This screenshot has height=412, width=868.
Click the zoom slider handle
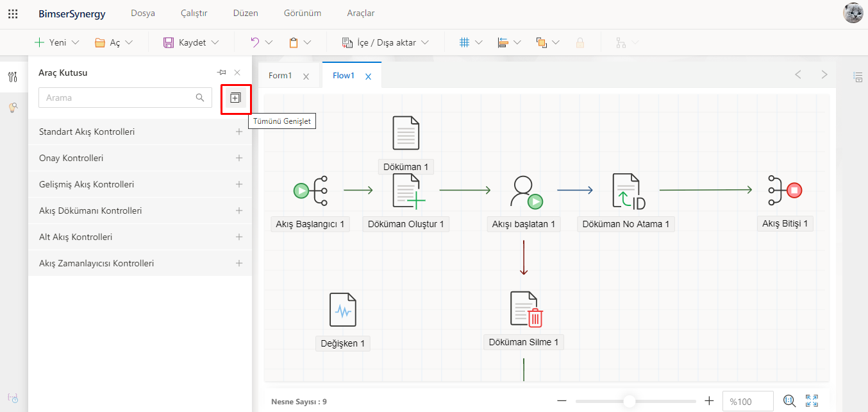point(630,401)
